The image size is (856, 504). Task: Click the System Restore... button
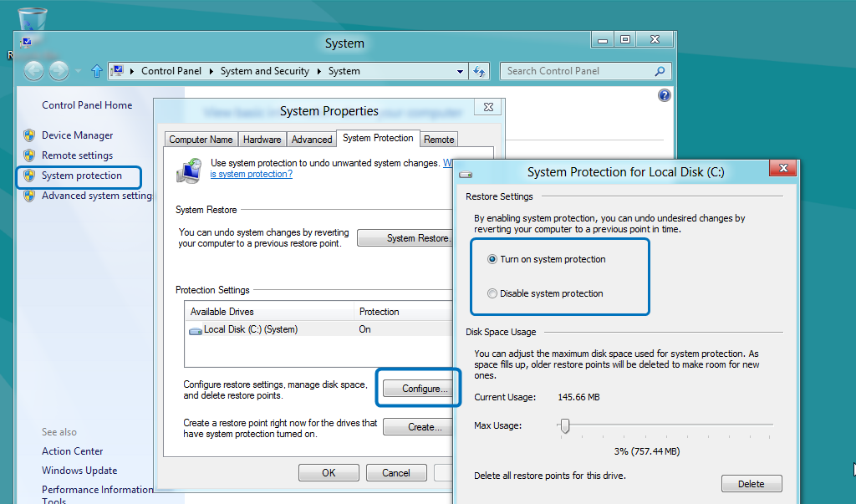coord(405,238)
